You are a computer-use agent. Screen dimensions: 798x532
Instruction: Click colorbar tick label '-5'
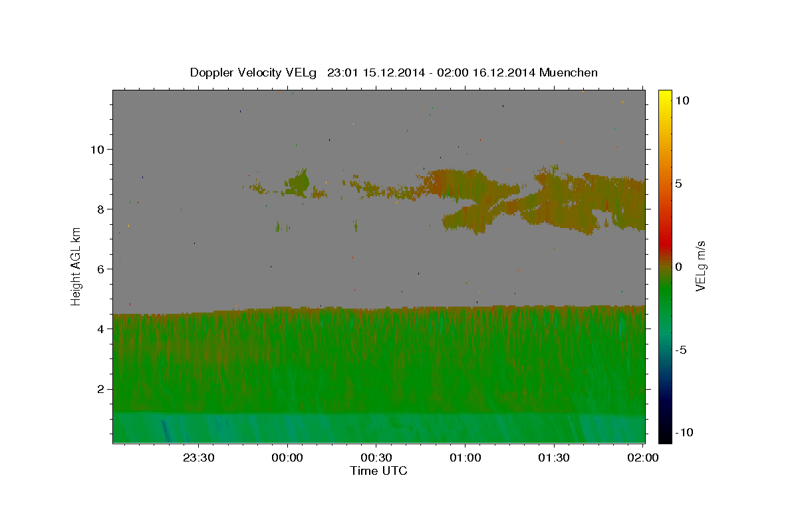click(682, 350)
